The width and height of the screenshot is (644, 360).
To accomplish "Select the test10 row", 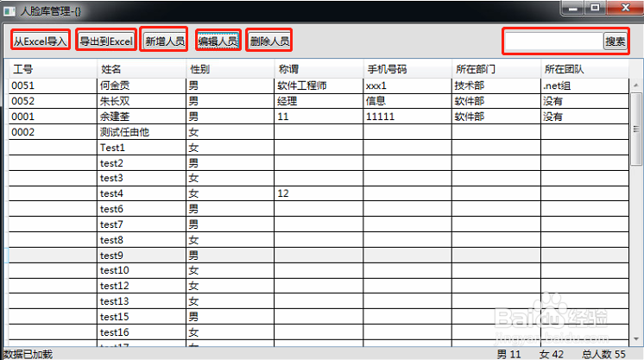I will 319,270.
